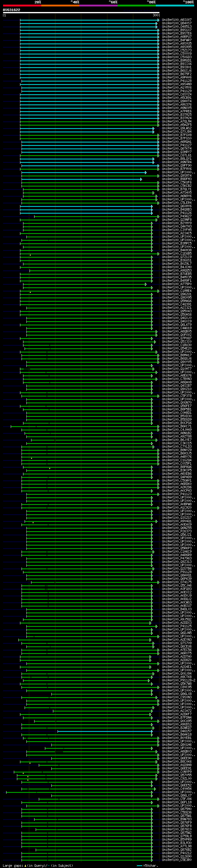Select hit UniRef100_C0NYP9

click(x=176, y=772)
